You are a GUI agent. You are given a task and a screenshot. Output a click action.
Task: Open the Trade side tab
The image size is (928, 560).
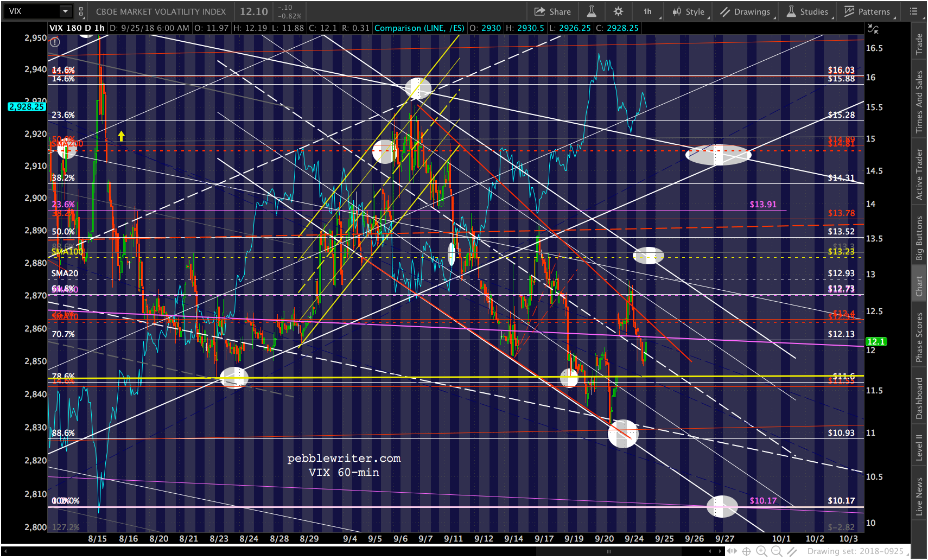point(919,44)
